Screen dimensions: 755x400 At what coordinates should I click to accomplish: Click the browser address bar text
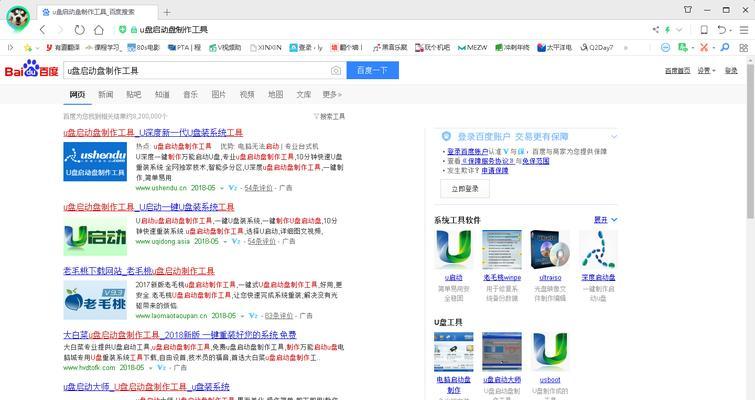pyautogui.click(x=174, y=30)
